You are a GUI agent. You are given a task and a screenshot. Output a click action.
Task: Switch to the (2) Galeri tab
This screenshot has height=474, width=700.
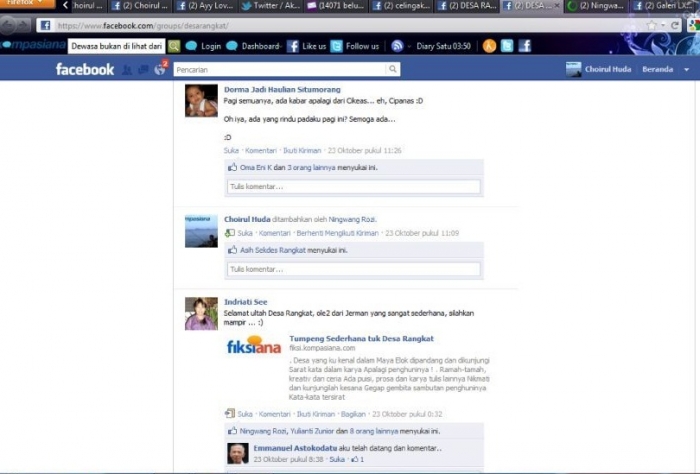(x=662, y=6)
